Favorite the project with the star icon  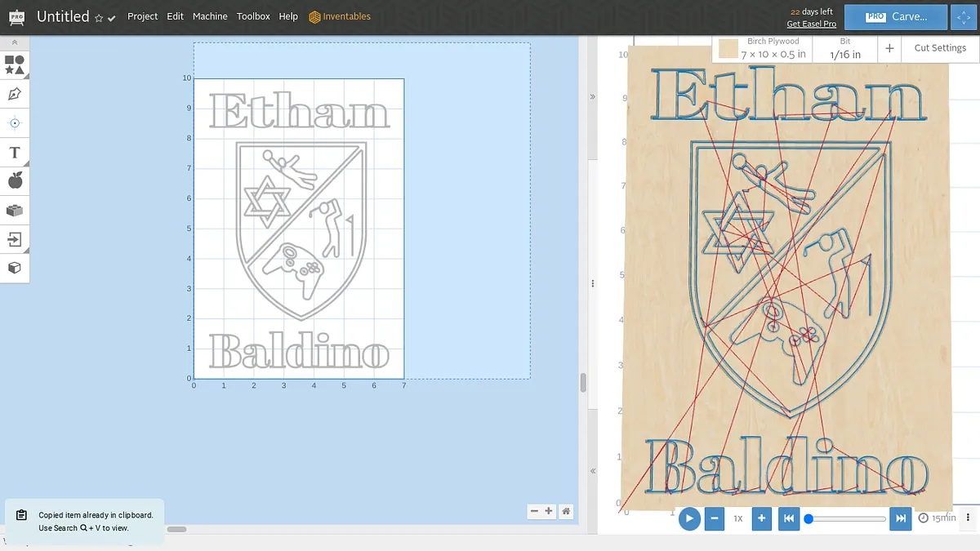[99, 18]
